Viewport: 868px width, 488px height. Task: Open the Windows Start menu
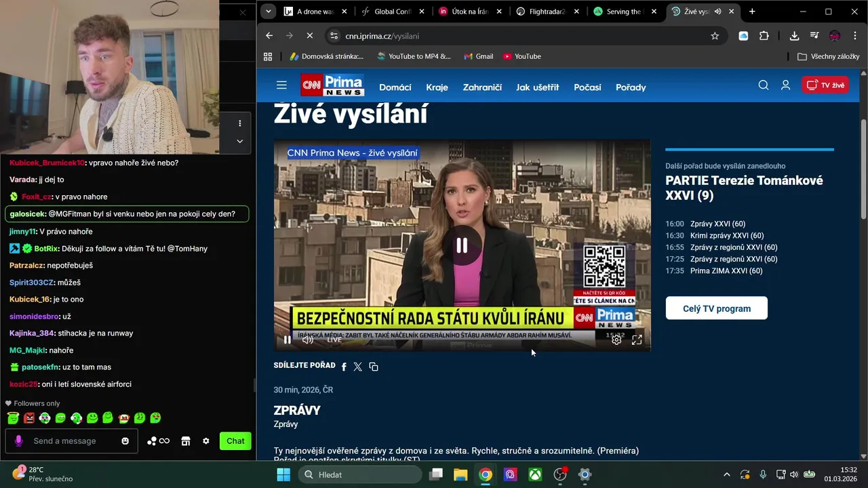[x=283, y=474]
